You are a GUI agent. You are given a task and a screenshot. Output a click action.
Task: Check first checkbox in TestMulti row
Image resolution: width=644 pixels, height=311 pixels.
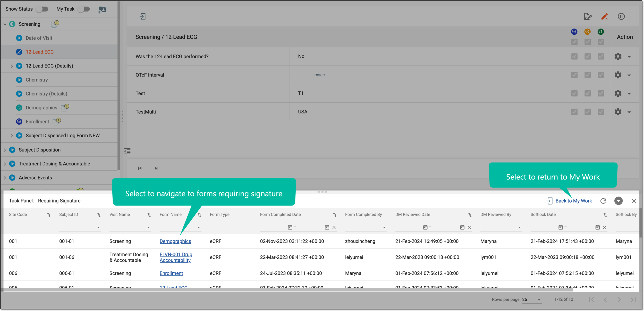(x=574, y=112)
